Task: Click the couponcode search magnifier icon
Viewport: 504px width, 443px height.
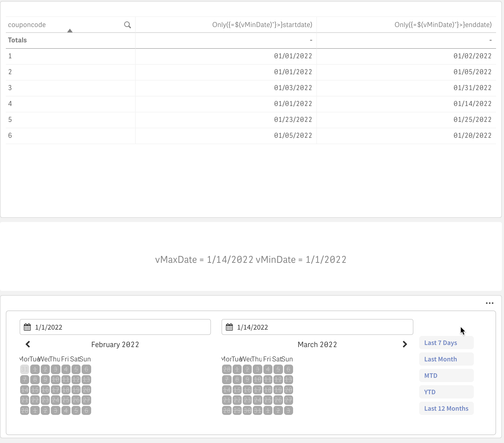Action: 127,25
